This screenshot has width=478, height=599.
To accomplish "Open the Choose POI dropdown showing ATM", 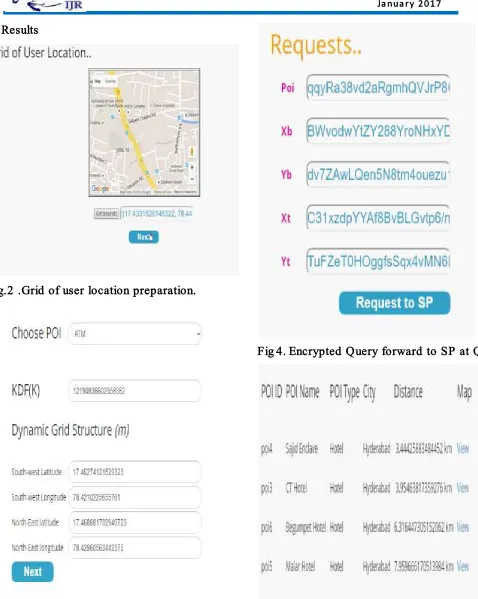I will [135, 333].
